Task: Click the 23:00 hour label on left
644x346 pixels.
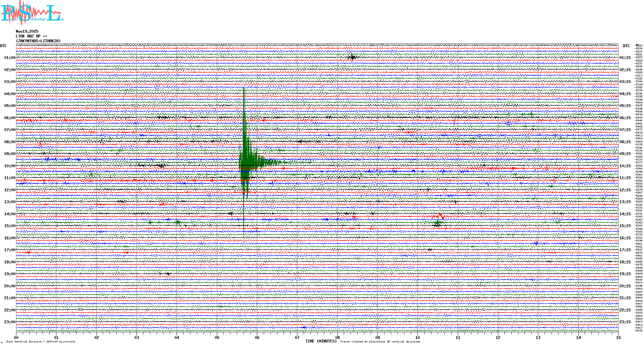Action: coord(10,322)
